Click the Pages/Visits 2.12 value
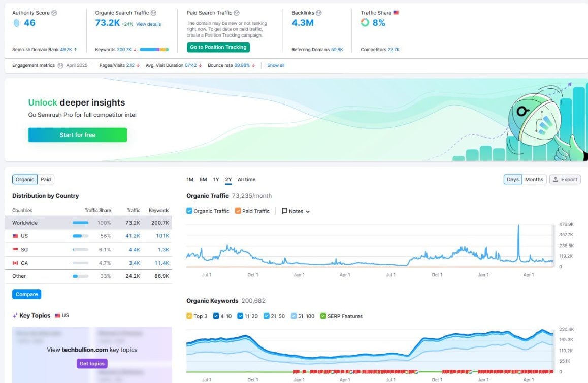588x383 pixels. [130, 65]
